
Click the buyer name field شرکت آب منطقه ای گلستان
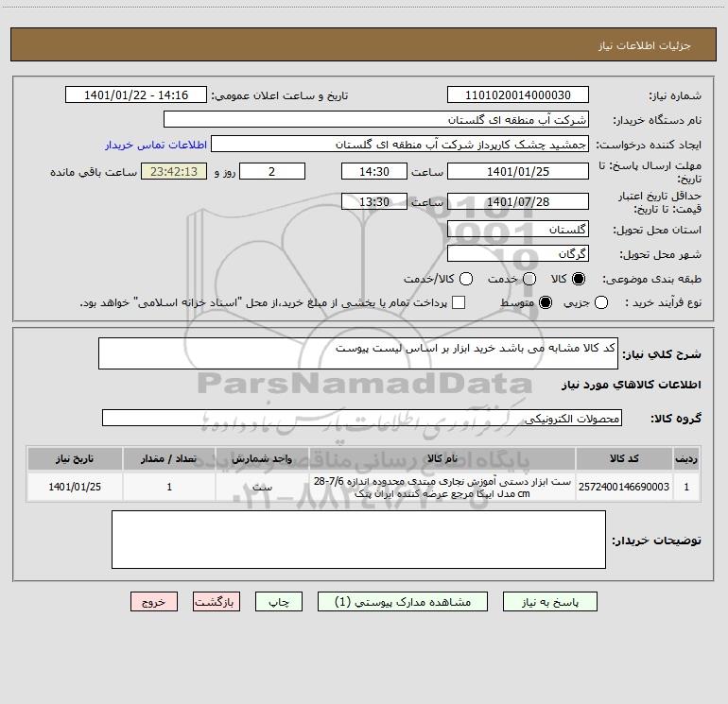(x=376, y=120)
